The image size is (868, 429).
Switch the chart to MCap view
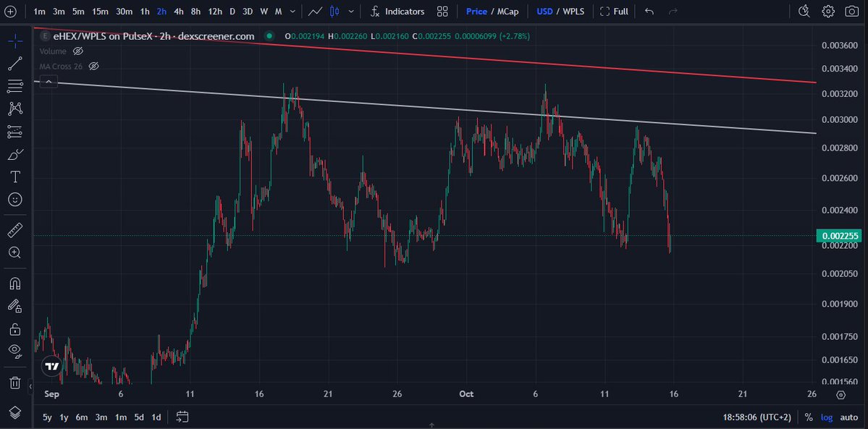coord(507,11)
